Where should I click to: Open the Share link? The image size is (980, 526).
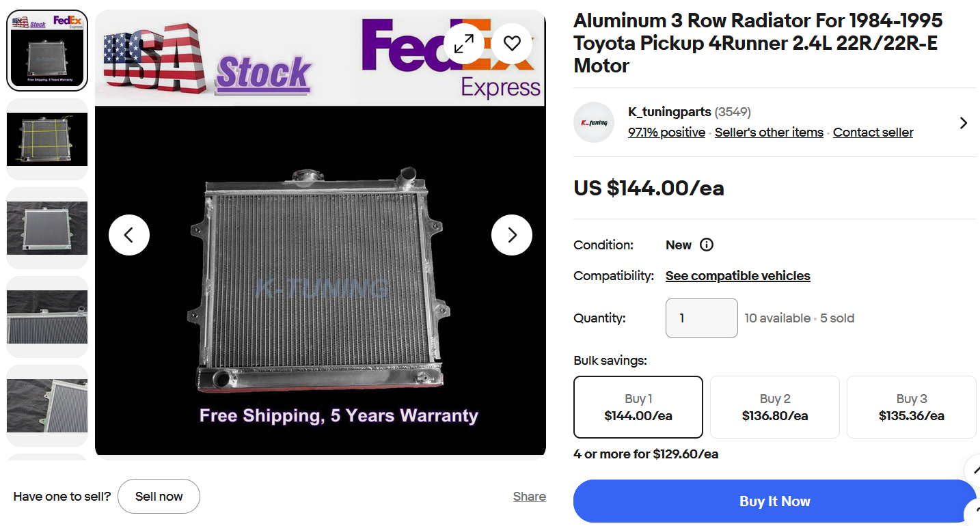[529, 497]
